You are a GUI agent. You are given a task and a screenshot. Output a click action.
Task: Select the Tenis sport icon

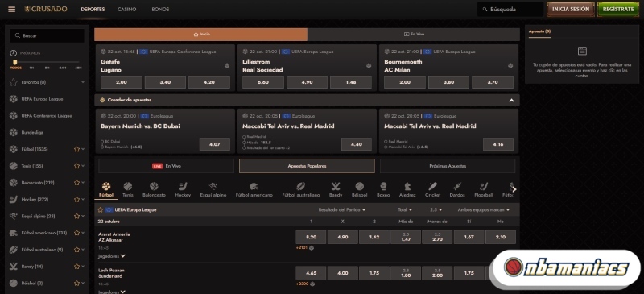point(128,186)
